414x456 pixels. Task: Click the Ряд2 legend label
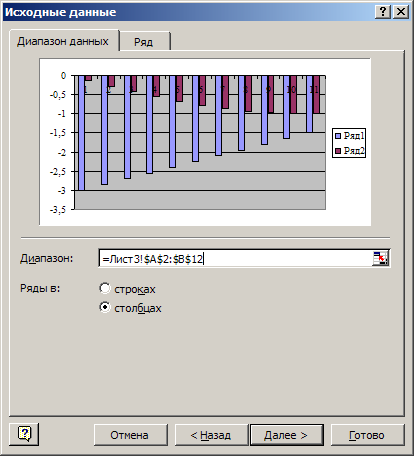(x=354, y=151)
